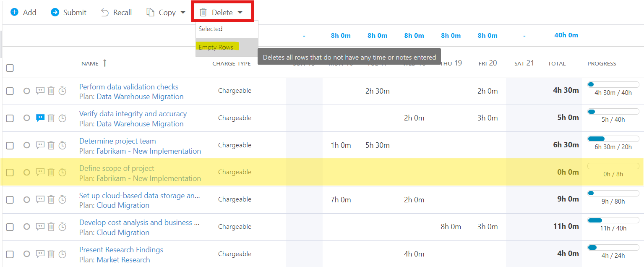This screenshot has height=267, width=644.
Task: Open the Cloud Migration plan link under Develop cost analysis
Action: [123, 233]
